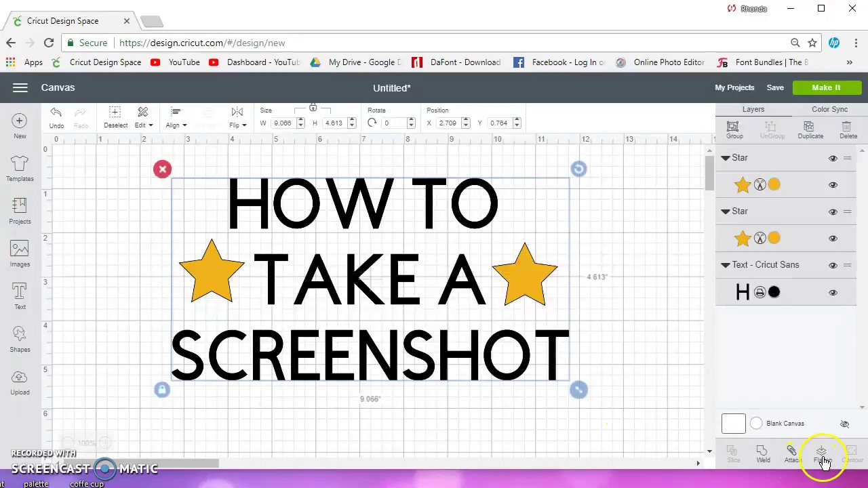
Task: Collapse the Text - Cricut Sans layer group
Action: click(725, 265)
